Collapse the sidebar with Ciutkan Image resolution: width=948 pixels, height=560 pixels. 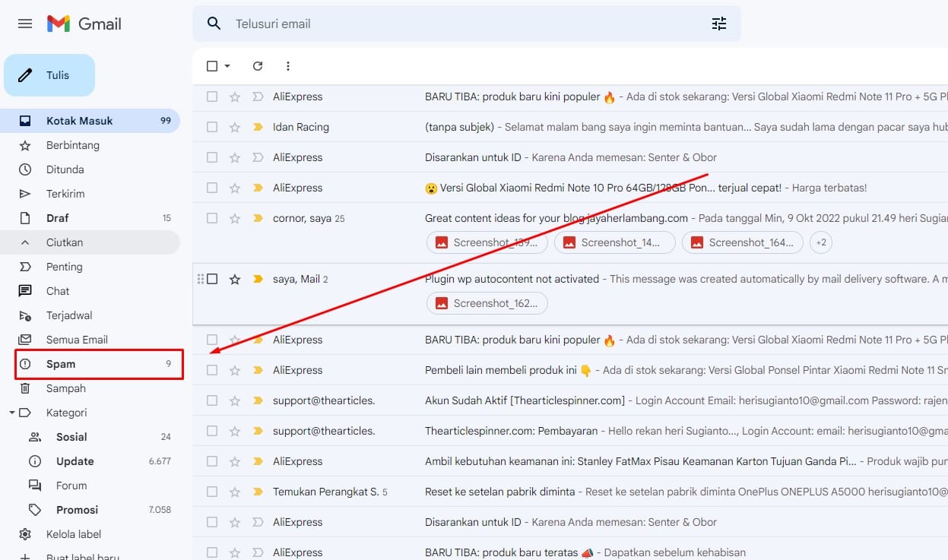click(90, 242)
